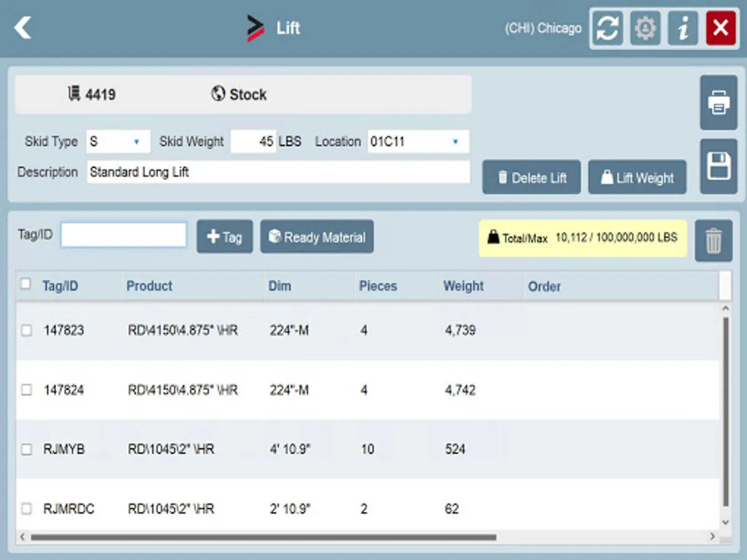Toggle the select-all checkbox in table header
This screenshot has height=560, width=747.
[x=26, y=284]
